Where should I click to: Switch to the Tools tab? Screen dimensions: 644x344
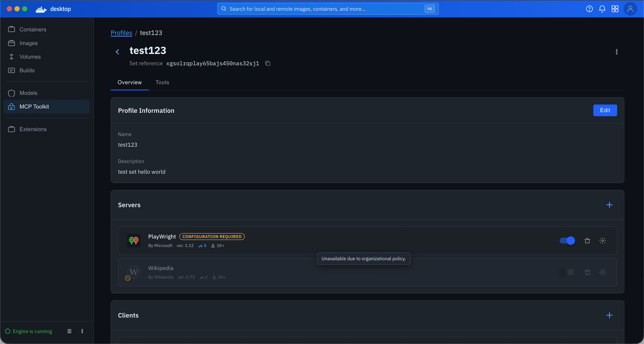click(162, 83)
